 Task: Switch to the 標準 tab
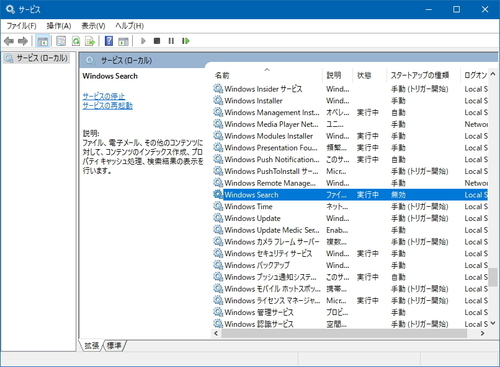click(115, 346)
